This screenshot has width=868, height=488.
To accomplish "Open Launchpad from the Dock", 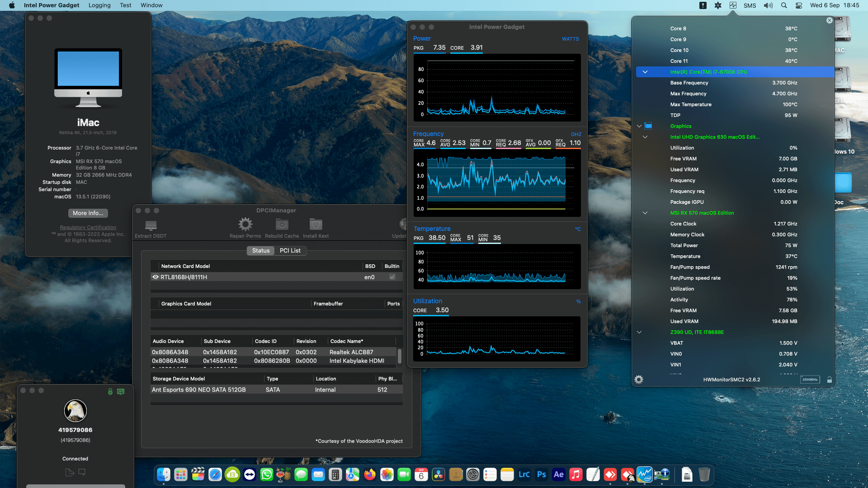I will pyautogui.click(x=180, y=474).
